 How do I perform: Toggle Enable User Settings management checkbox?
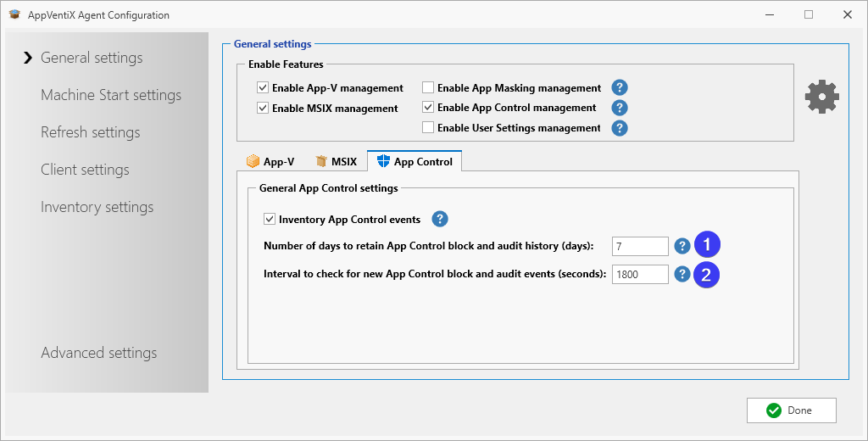428,128
